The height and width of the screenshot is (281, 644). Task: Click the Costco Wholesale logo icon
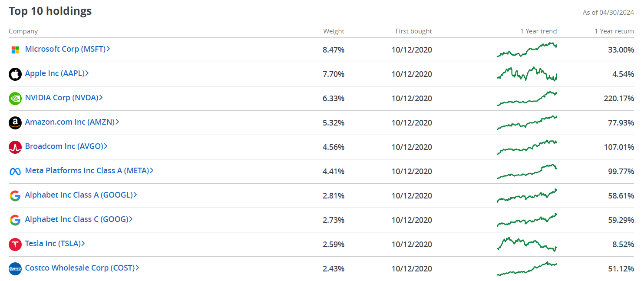[15, 269]
